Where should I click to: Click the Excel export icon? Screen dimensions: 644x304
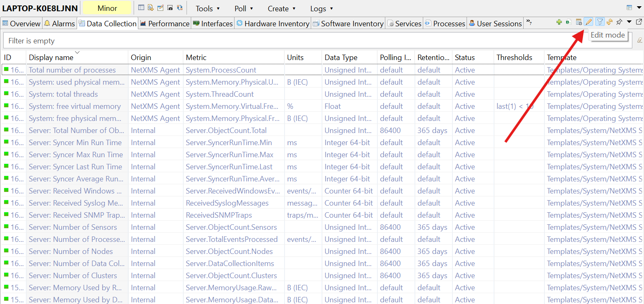[568, 22]
